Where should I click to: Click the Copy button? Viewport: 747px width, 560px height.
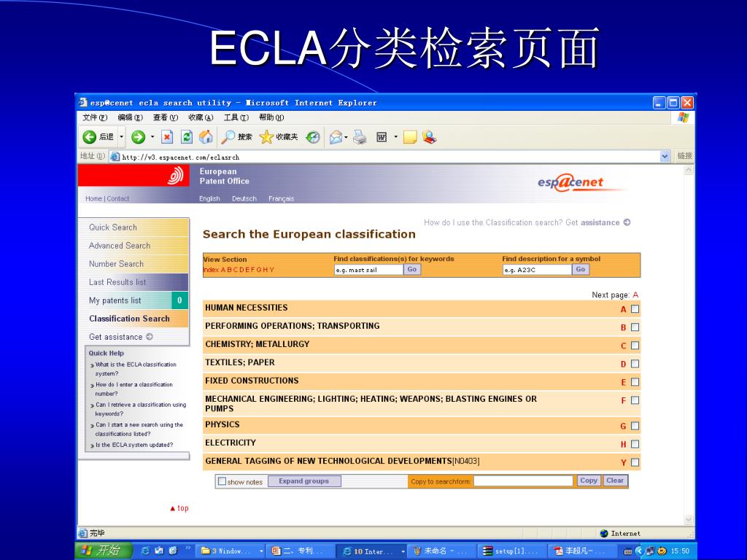589,481
